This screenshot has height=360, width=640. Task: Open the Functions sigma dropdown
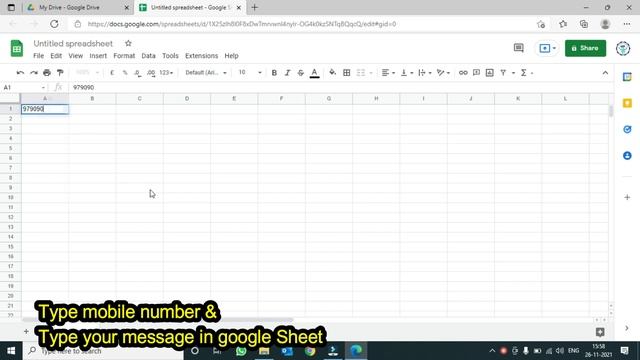(x=527, y=73)
